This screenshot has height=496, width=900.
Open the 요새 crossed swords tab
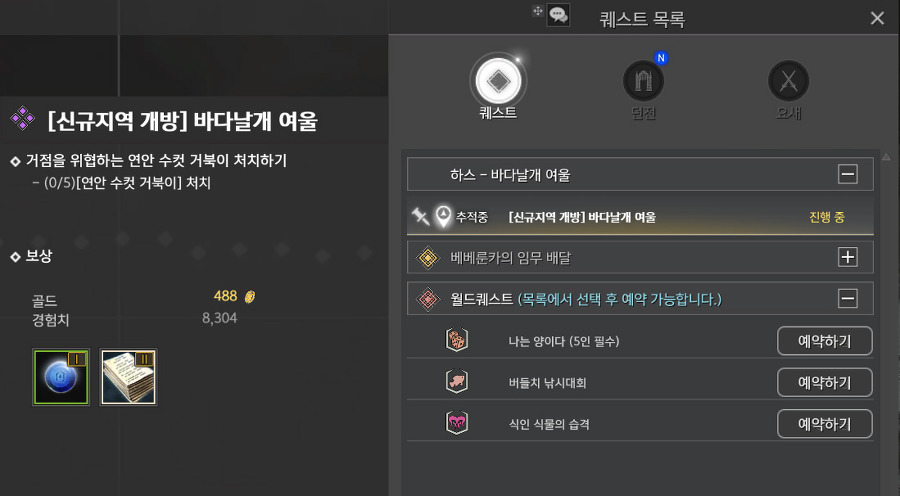tap(788, 81)
